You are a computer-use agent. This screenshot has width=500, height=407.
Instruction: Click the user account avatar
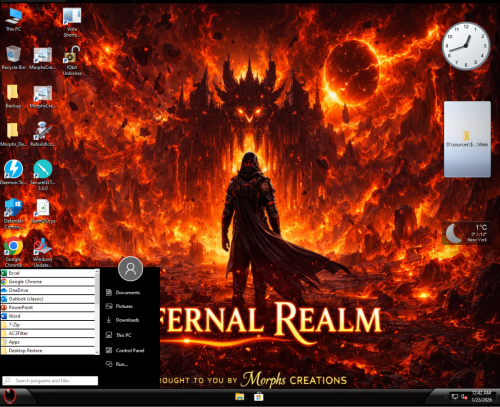pyautogui.click(x=130, y=269)
